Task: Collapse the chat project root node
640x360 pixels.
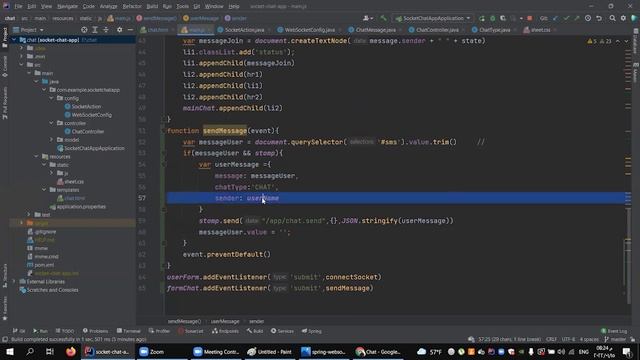Action: 14,40
